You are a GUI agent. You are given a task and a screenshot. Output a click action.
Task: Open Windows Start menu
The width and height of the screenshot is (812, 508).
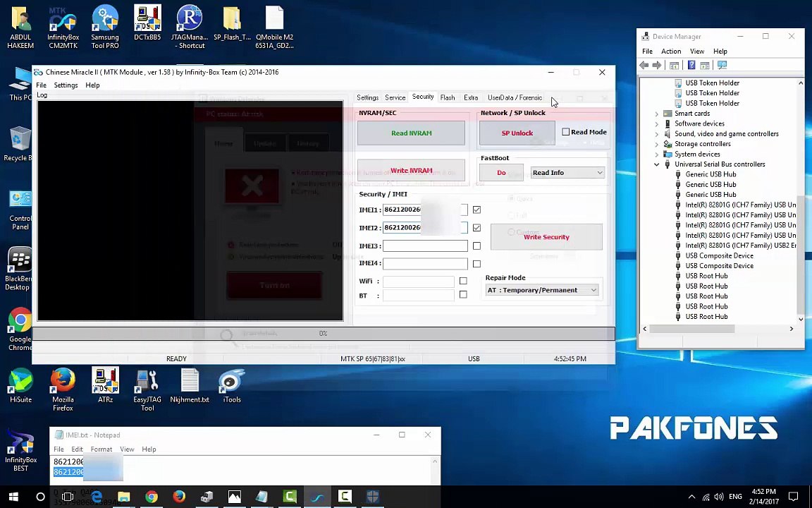(13, 497)
